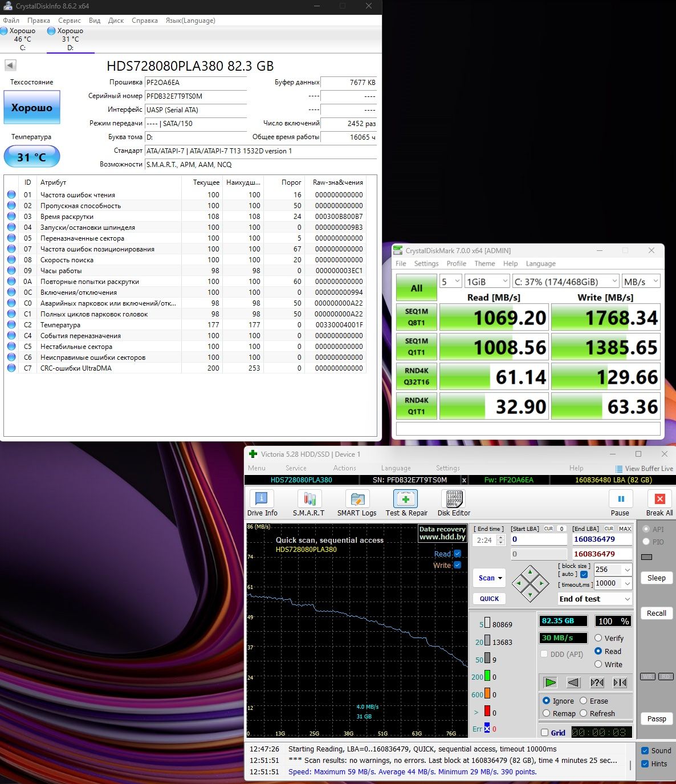The height and width of the screenshot is (784, 676).
Task: Open the S.M.A.R.T panel in Victoria
Action: tap(309, 503)
